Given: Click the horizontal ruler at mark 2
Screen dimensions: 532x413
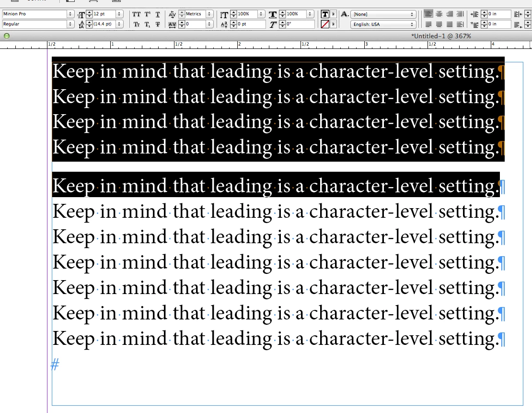Looking at the screenshot, I should (239, 45).
